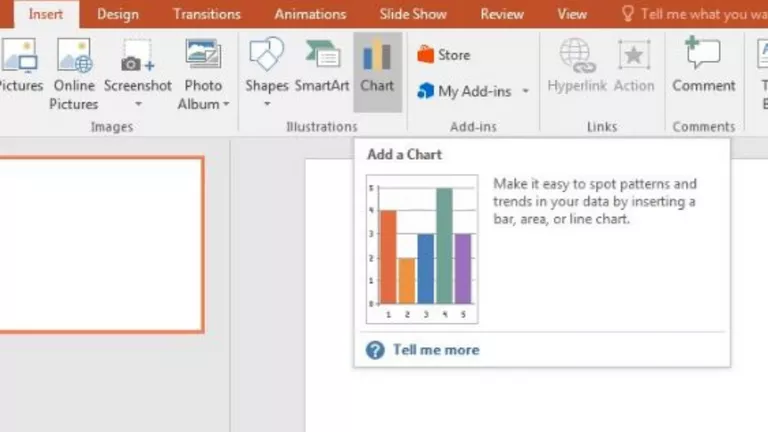This screenshot has height=432, width=768.
Task: Click the Store add-ins icon
Action: click(x=425, y=54)
